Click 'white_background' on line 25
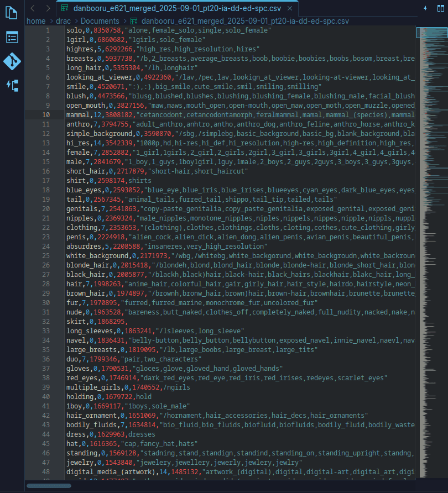448x493 pixels. [97, 255]
